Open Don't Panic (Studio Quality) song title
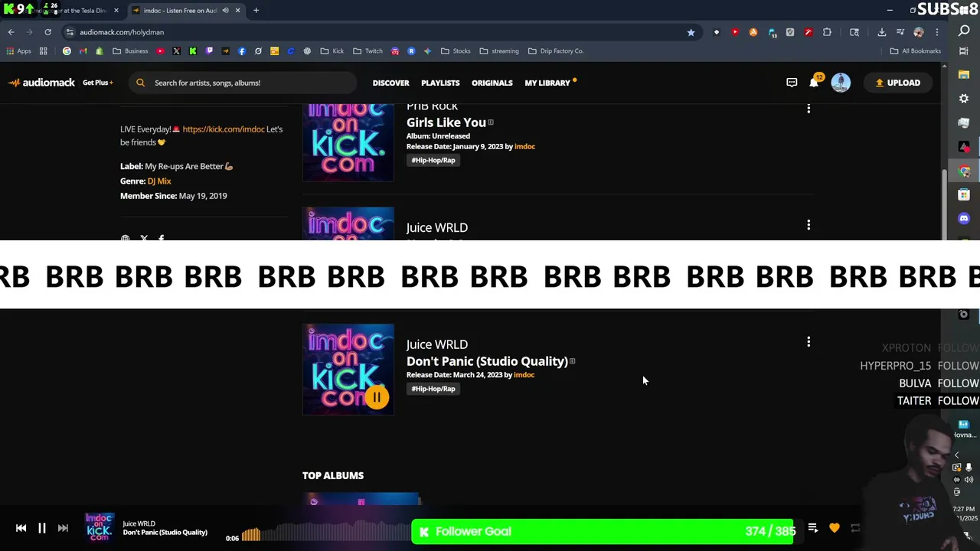The height and width of the screenshot is (551, 980). (487, 361)
